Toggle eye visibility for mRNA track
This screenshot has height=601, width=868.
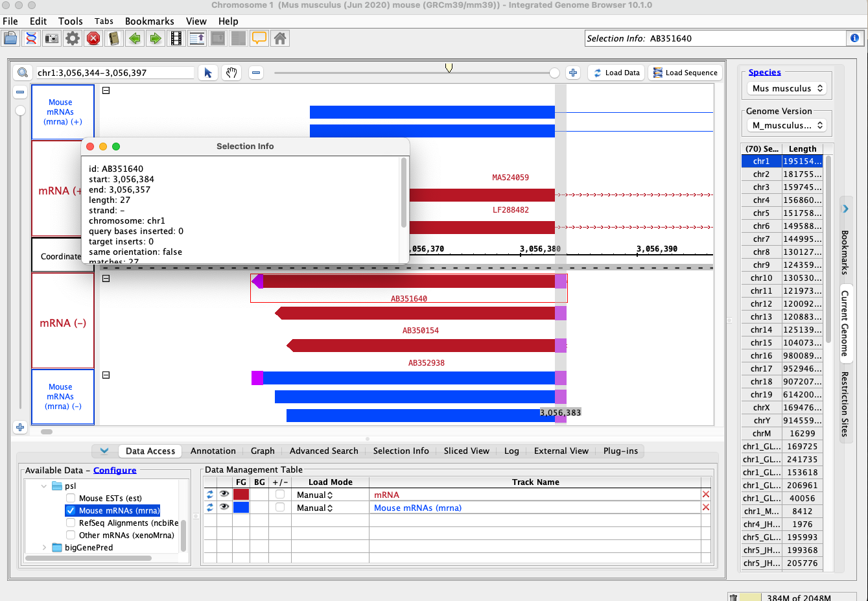tap(224, 494)
